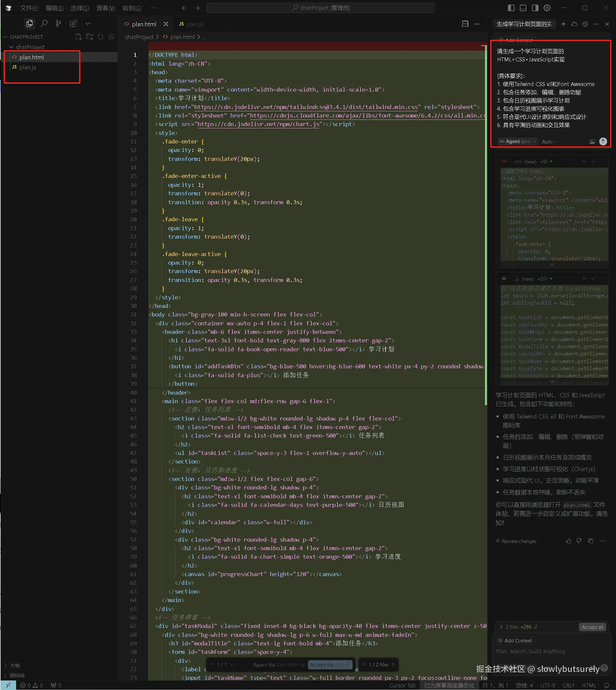This screenshot has width=616, height=690.
Task: Open the 文件 menu
Action: [29, 8]
